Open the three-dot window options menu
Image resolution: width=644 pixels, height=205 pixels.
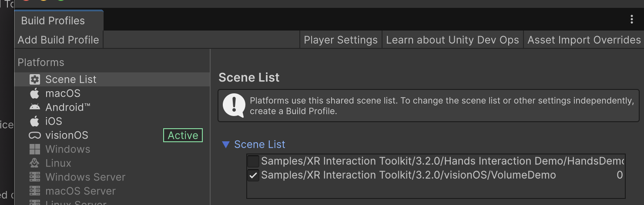[632, 19]
